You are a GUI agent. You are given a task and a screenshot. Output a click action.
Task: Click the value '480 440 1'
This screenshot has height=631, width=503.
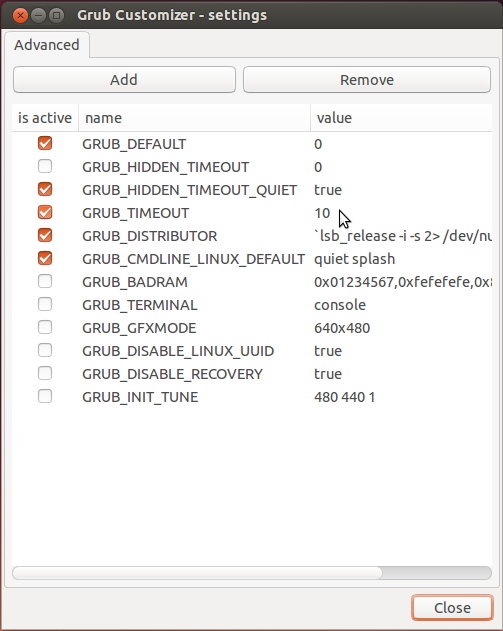(x=345, y=397)
